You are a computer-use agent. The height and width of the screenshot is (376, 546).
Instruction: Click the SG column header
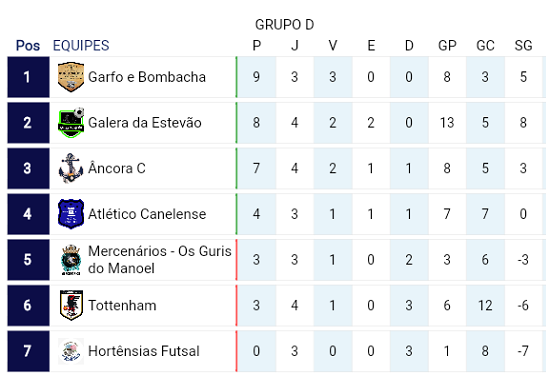[523, 46]
